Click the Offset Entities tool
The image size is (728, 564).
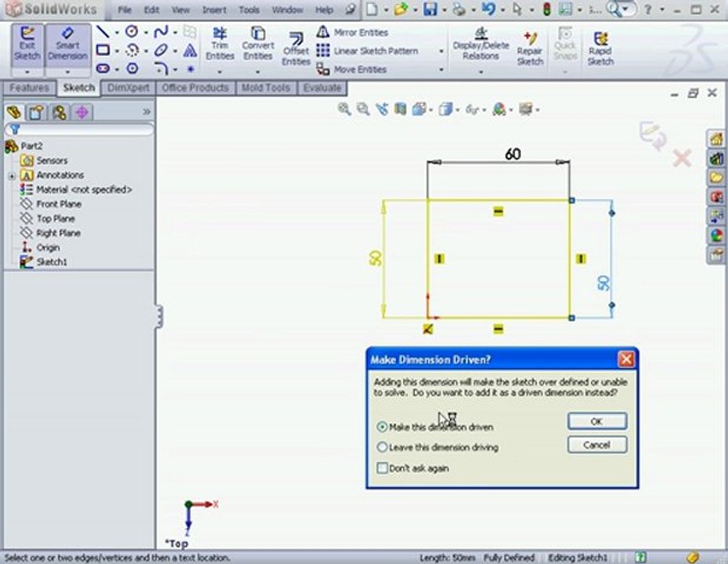click(296, 49)
